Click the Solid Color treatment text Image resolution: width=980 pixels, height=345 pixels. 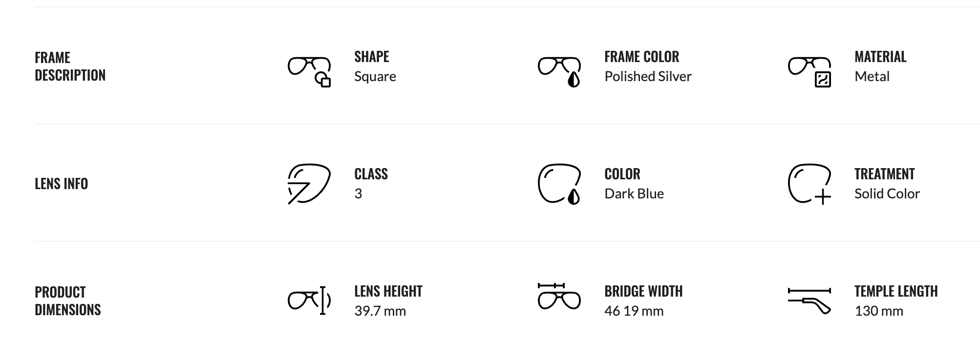pos(887,194)
